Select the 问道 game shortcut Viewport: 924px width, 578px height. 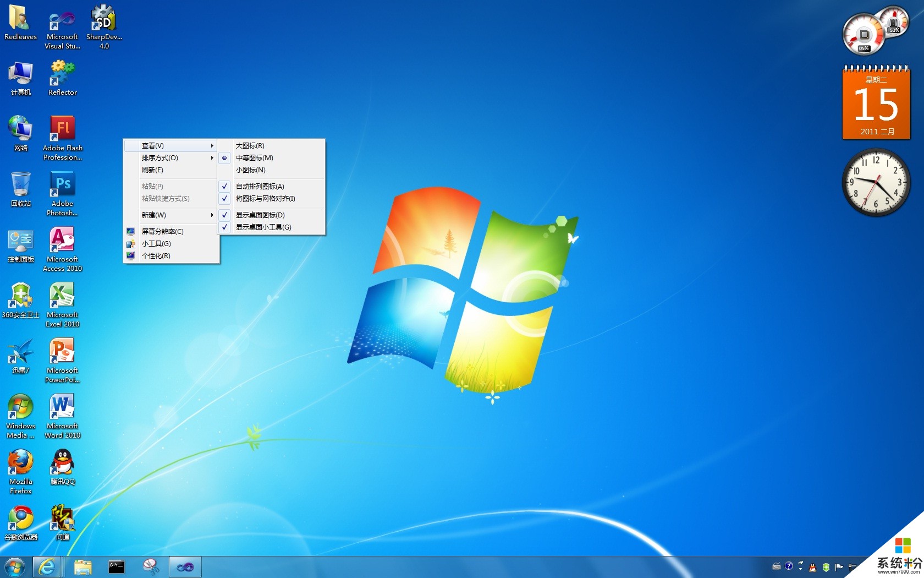pyautogui.click(x=62, y=524)
